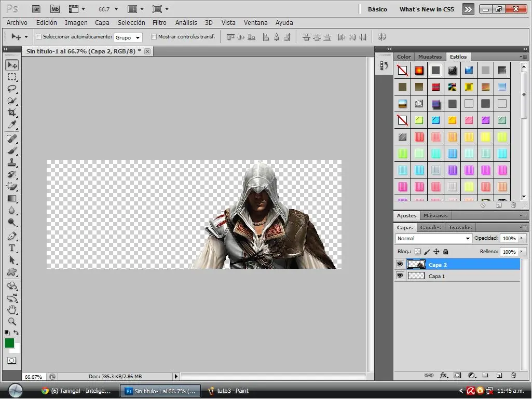
Task: Launch Mini Bridge from application bar
Action: [x=55, y=9]
